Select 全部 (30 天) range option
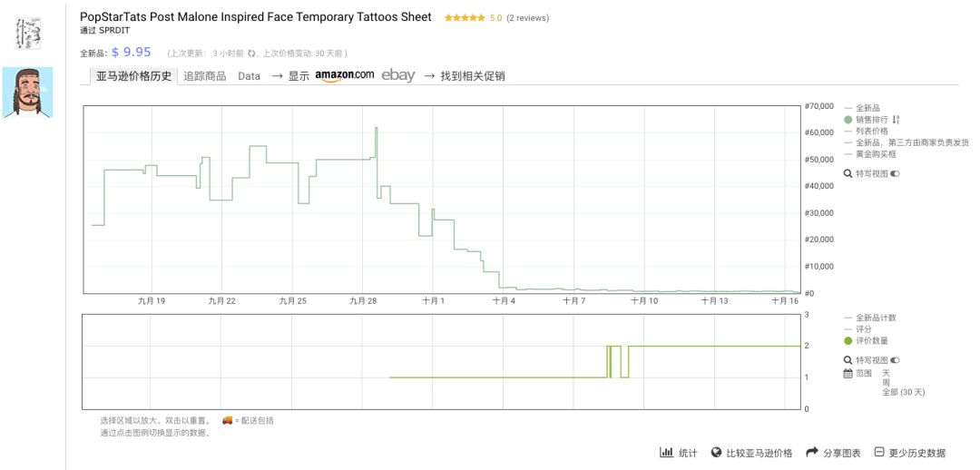Viewport: 980px width, 470px height. click(x=903, y=392)
